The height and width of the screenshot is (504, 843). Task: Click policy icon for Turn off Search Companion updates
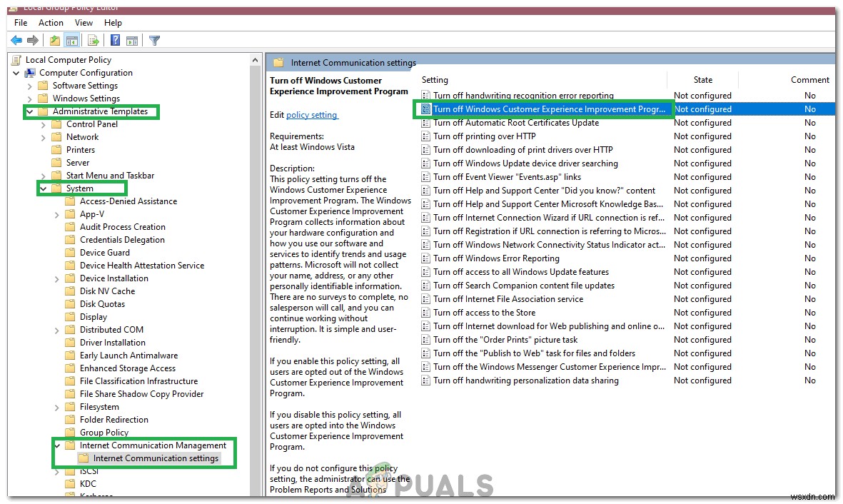coord(426,286)
